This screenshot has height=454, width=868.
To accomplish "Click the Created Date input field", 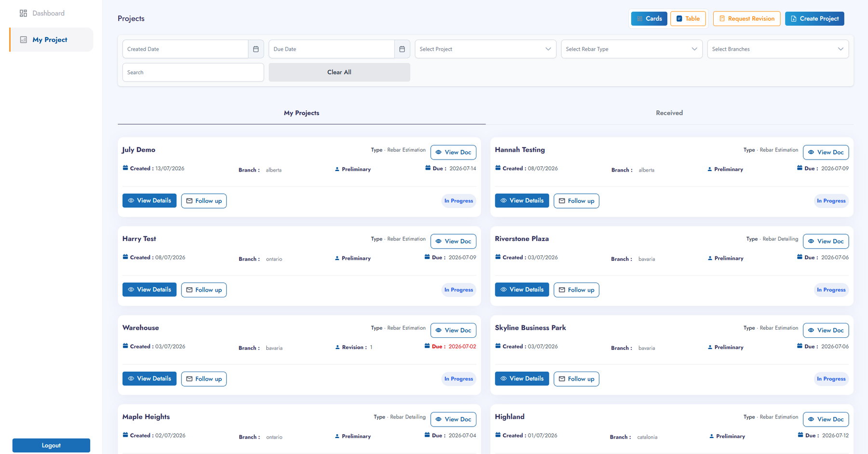I will click(186, 49).
